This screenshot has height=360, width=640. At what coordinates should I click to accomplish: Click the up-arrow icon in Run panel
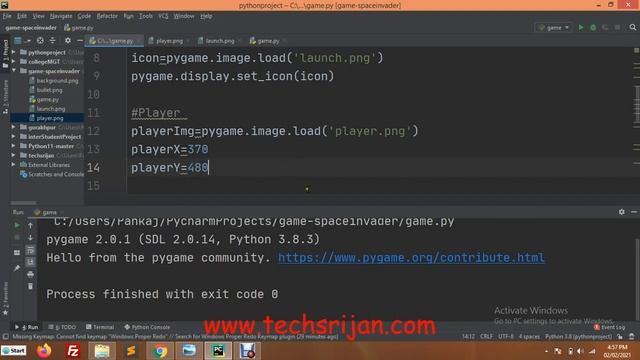coord(30,225)
